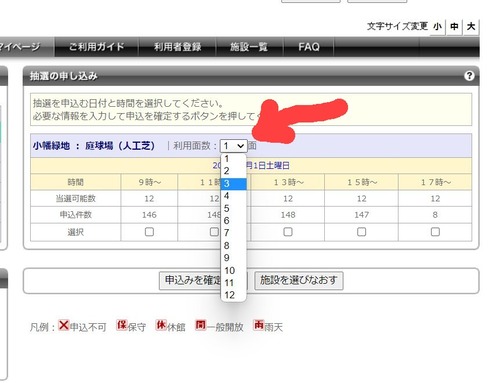
Task: Tick the 15時〜 selection checkbox
Action: (x=362, y=232)
